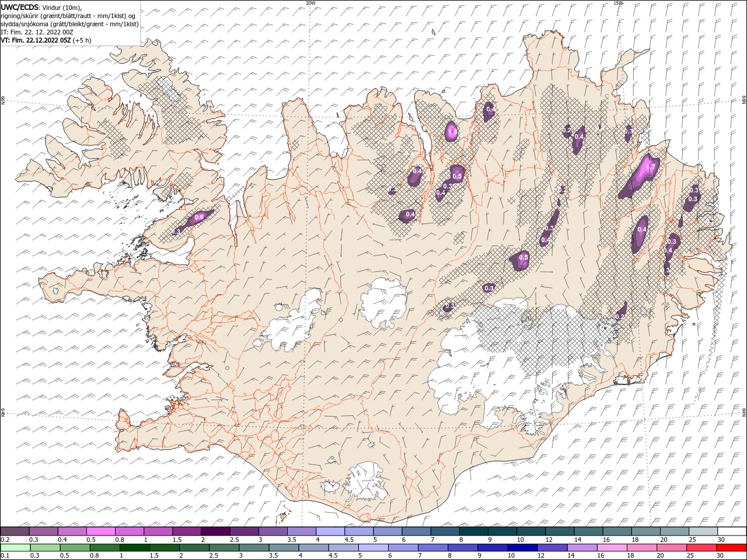Click the UWC/ECDS chart title text

[x=20, y=7]
